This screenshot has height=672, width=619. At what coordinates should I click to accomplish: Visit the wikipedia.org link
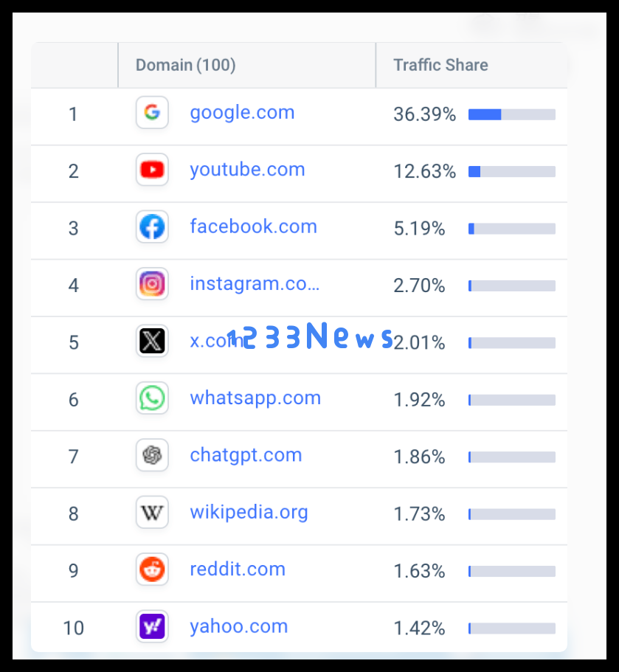249,513
